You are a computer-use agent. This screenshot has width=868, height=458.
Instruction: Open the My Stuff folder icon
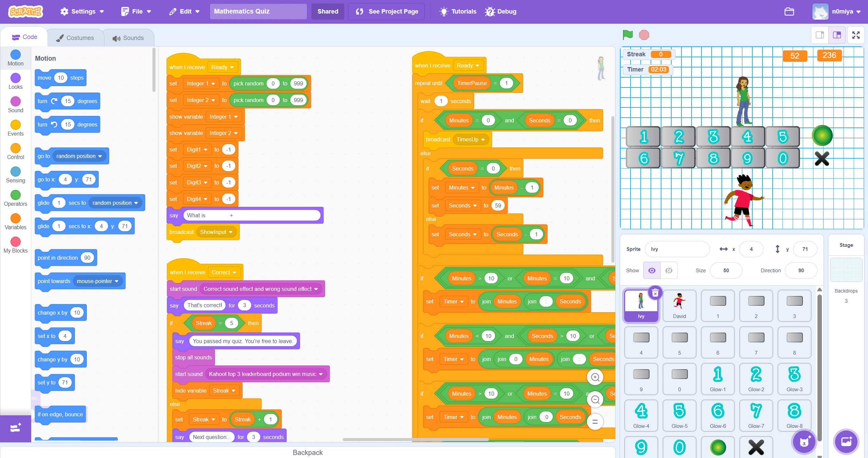point(789,12)
